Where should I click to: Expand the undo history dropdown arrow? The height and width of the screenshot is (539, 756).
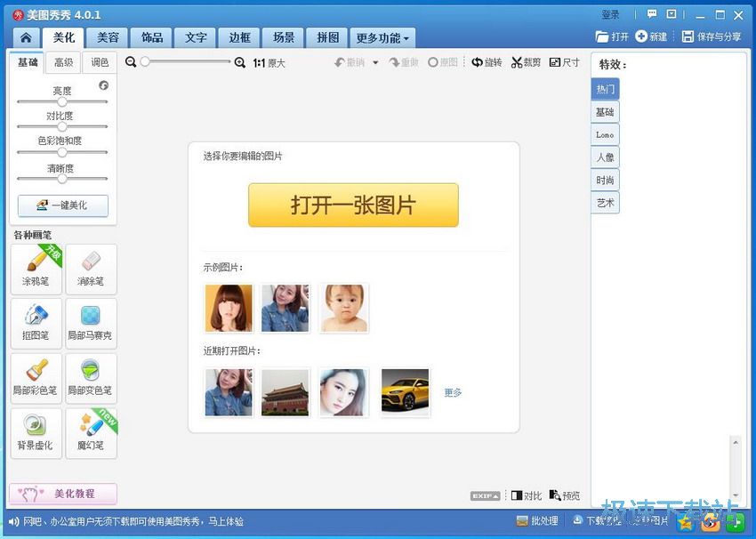[x=375, y=62]
